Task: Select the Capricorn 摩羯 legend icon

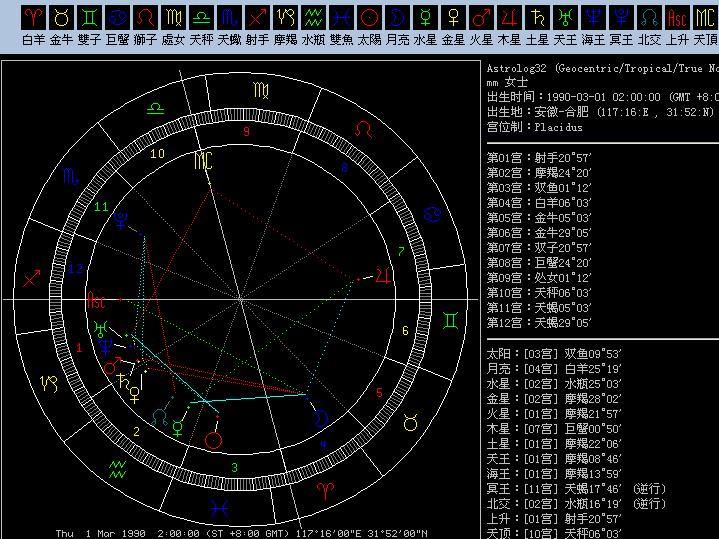Action: 285,17
